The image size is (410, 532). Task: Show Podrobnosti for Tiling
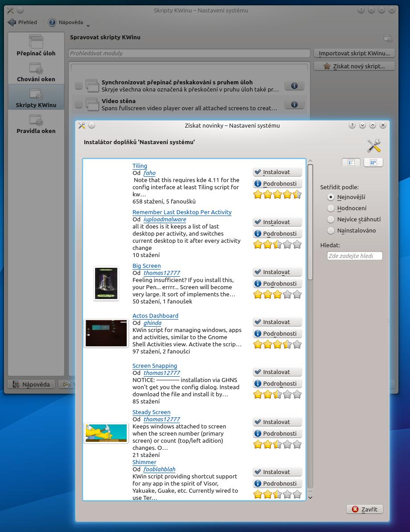(277, 183)
